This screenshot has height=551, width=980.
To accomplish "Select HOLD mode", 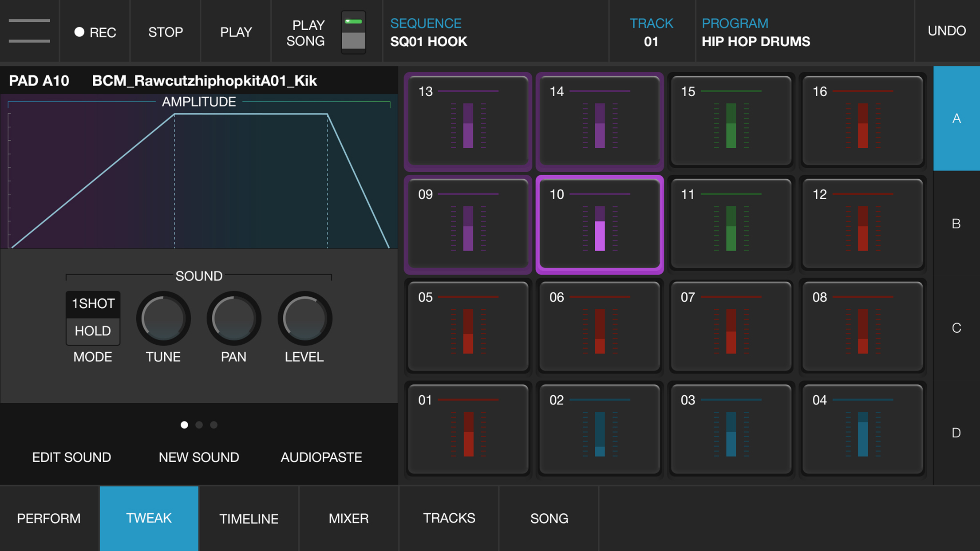I will pos(93,331).
